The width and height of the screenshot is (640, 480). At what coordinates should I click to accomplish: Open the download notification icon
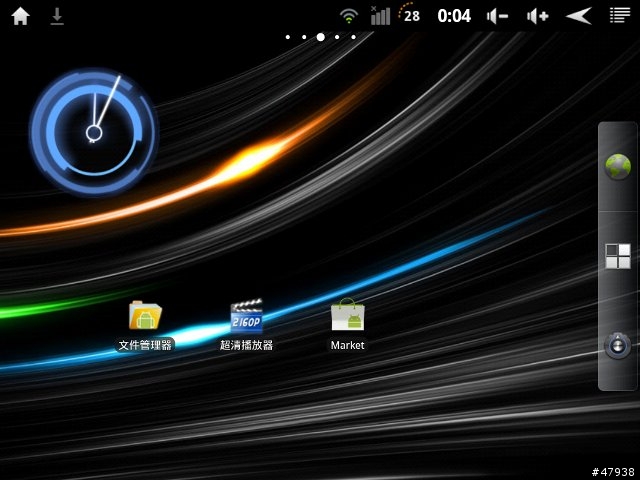click(57, 16)
